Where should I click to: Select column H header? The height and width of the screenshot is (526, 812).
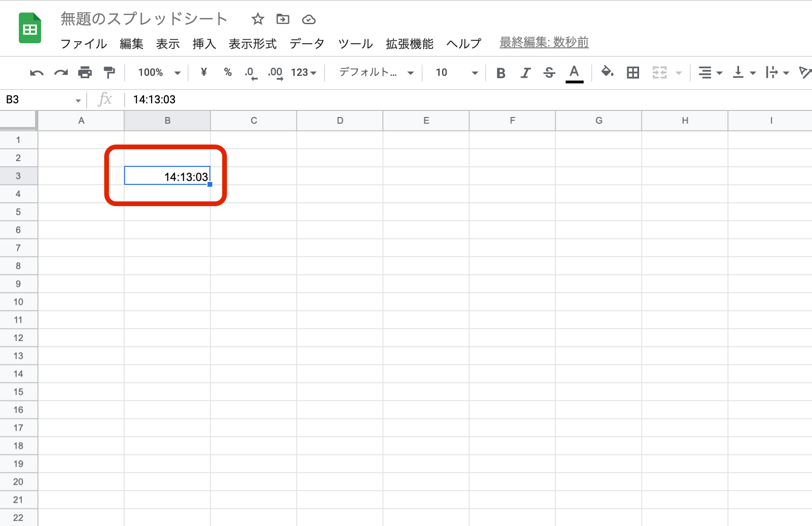[685, 120]
